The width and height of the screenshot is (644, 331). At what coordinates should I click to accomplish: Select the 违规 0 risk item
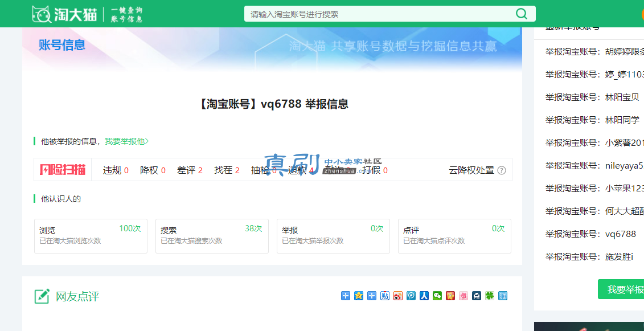click(x=116, y=170)
